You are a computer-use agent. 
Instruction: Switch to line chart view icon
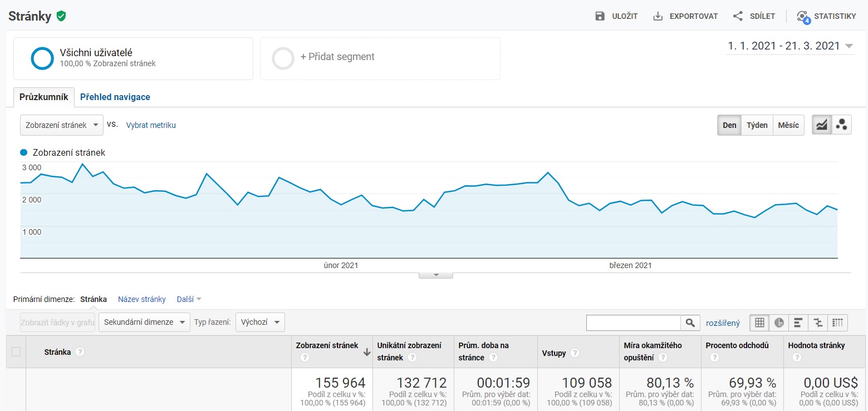pos(821,125)
